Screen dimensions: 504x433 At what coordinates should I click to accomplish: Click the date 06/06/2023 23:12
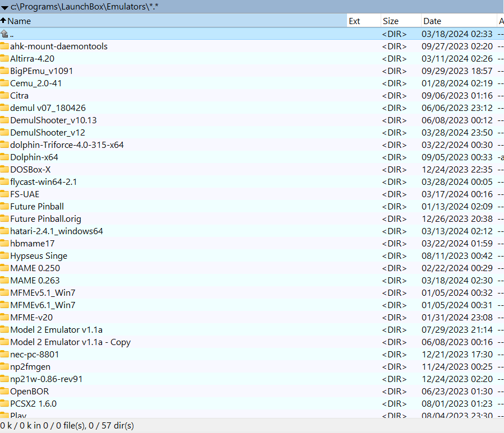(457, 108)
